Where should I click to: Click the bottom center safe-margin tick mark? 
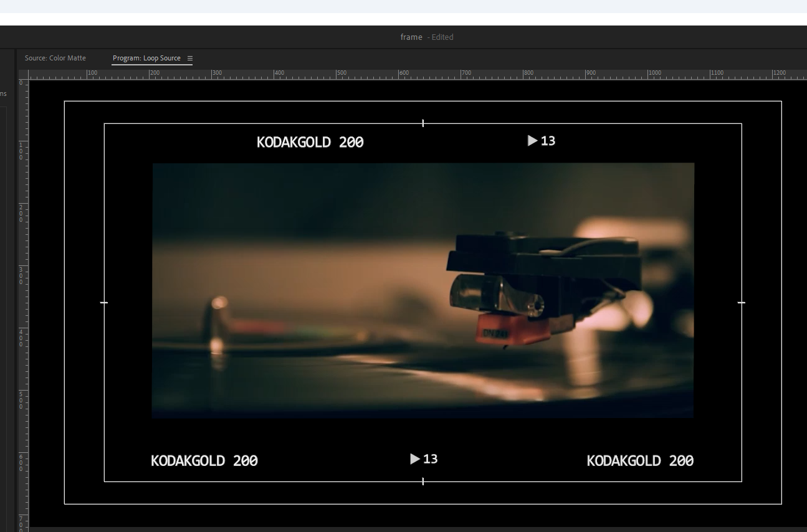pyautogui.click(x=423, y=482)
